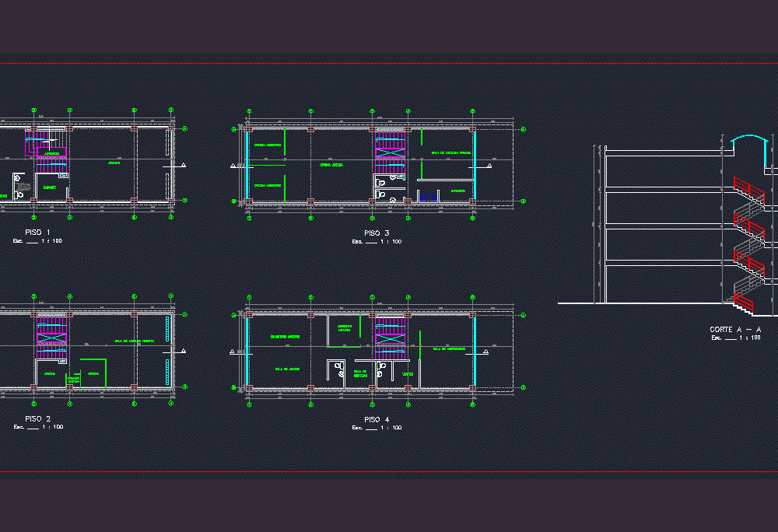This screenshot has width=778, height=532.
Task: Select the AMBIENTE FUTURO label in PISO 4
Action: 345,327
